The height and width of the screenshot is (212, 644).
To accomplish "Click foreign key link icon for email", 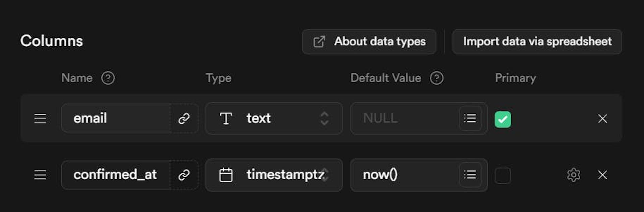I will click(184, 118).
